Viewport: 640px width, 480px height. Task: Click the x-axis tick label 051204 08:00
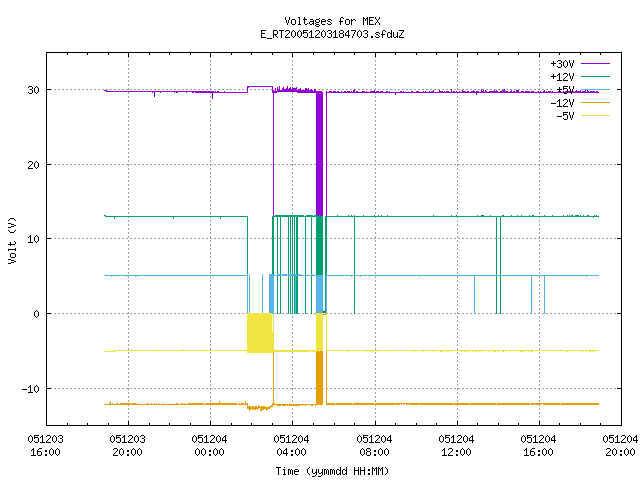374,446
